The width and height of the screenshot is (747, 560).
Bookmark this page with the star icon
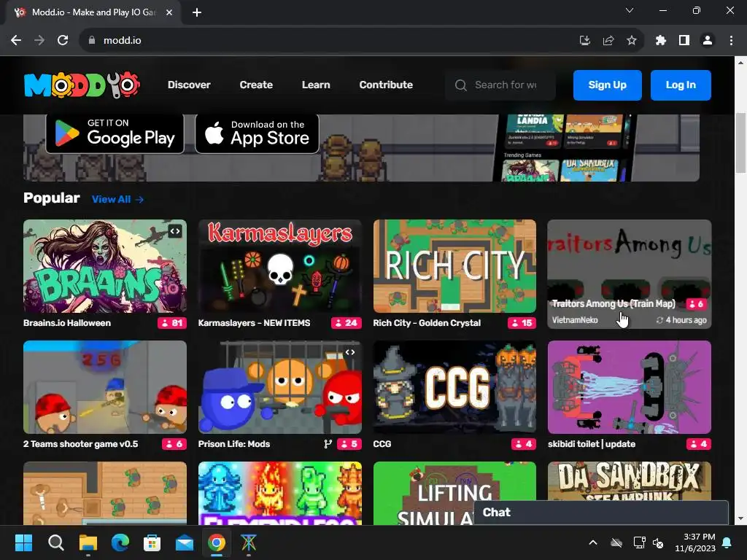(632, 41)
